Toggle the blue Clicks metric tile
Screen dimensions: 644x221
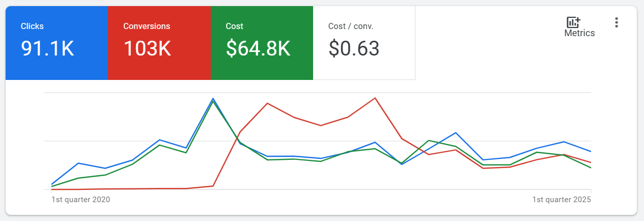click(57, 43)
